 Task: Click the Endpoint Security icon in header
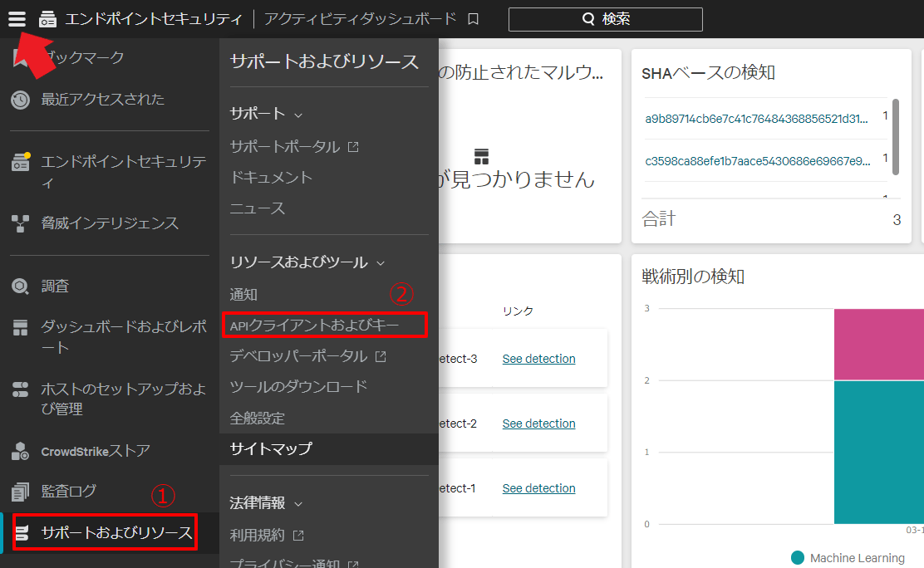coord(47,19)
